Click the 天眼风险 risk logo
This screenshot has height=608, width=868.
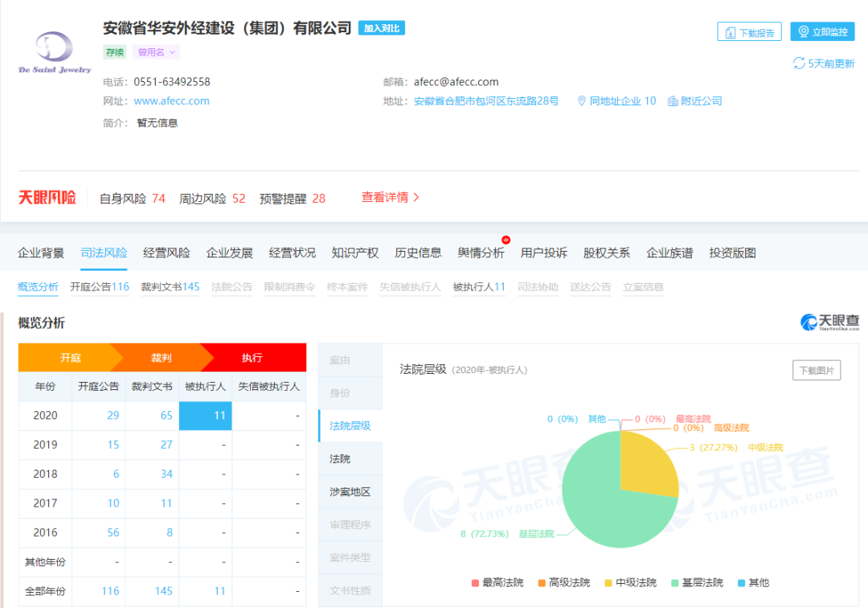[47, 198]
